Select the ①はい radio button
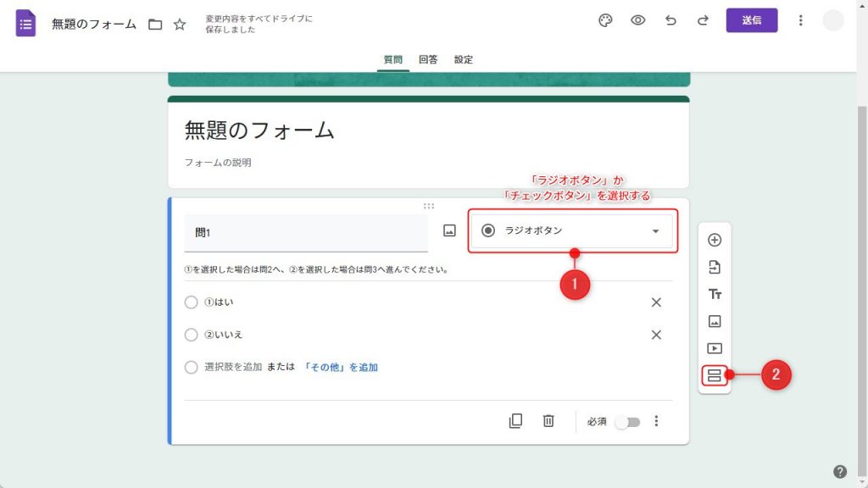 191,302
